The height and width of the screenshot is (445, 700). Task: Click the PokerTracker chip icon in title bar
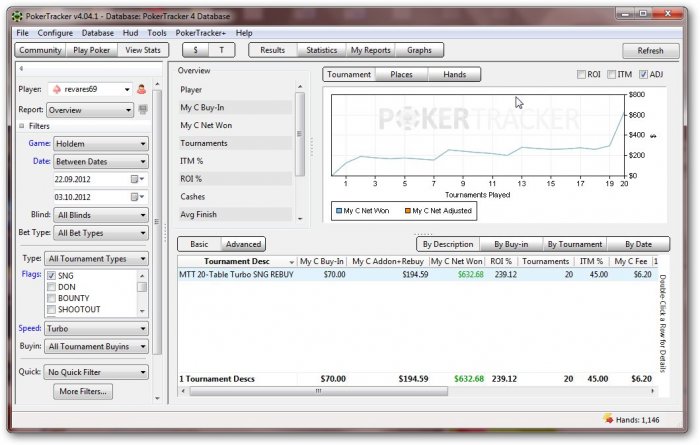17,17
